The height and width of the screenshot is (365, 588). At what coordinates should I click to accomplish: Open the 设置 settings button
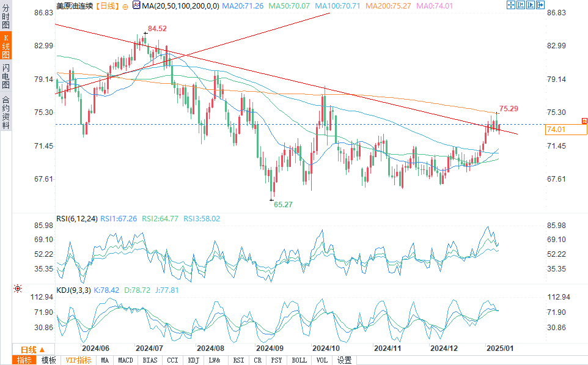click(344, 361)
